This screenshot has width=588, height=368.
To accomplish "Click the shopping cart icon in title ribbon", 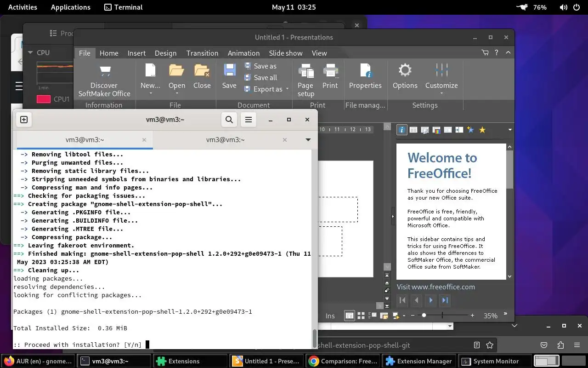I will coord(485,53).
